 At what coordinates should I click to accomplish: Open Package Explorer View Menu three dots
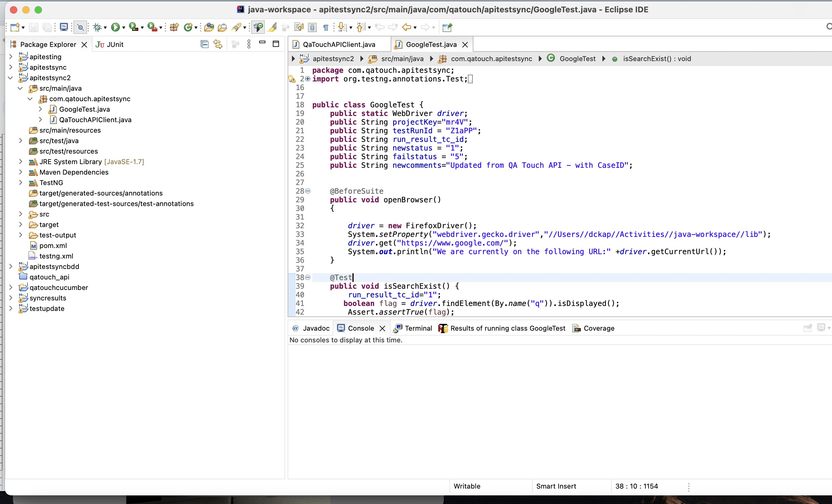249,44
